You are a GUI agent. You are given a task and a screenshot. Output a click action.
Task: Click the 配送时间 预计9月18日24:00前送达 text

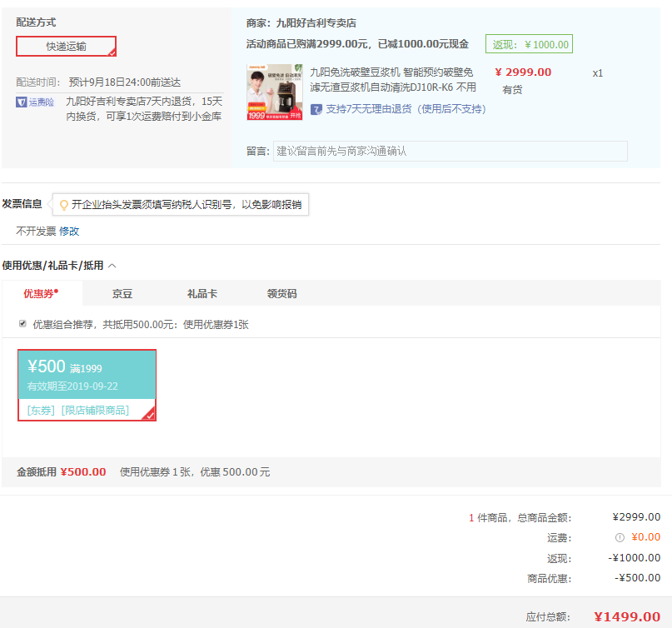point(98,82)
